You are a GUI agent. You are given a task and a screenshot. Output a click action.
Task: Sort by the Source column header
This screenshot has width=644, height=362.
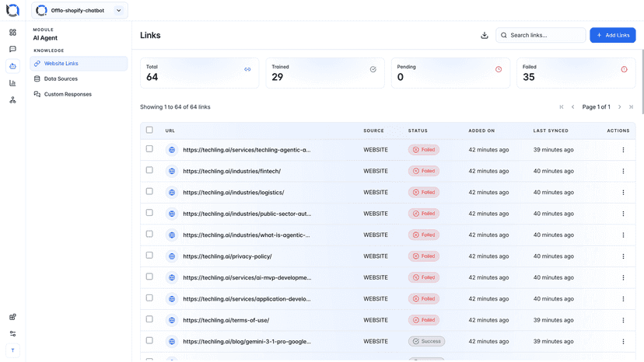tap(373, 131)
